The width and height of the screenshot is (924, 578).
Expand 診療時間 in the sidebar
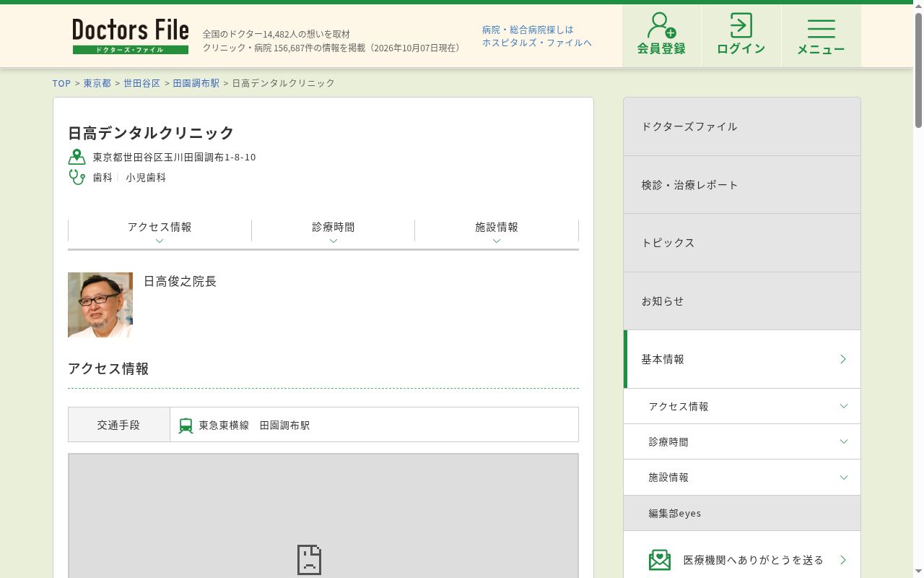[742, 441]
